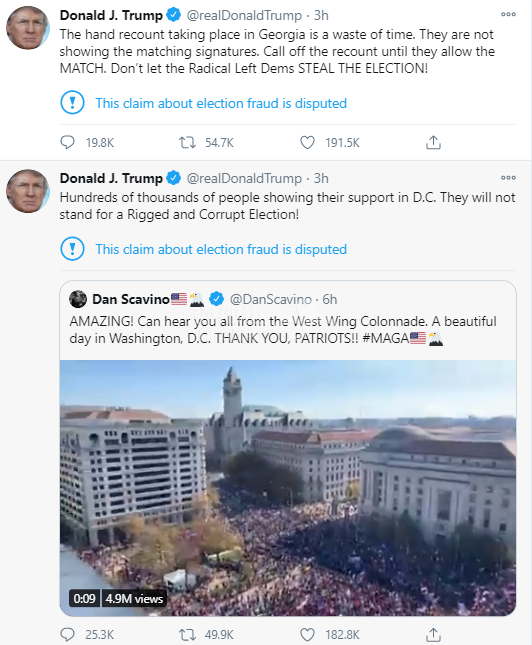Image resolution: width=532 pixels, height=645 pixels.
Task: Open the 3h timestamp on second tweet
Action: coord(321,179)
